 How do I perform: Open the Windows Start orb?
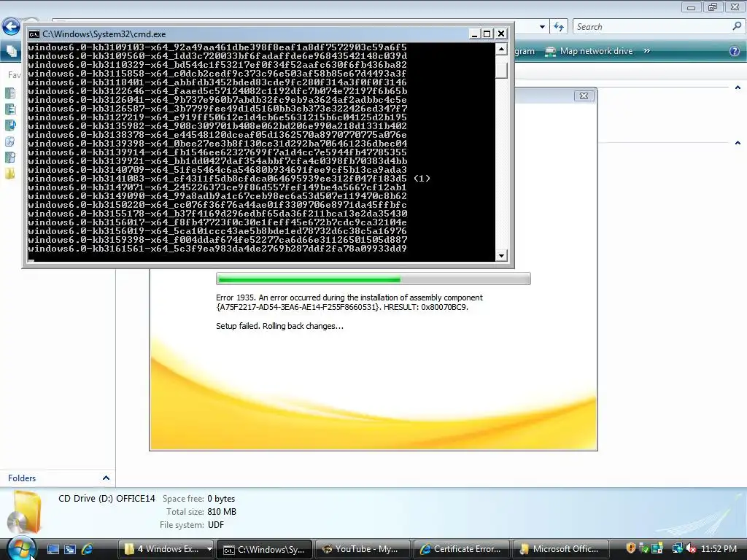[21, 549]
